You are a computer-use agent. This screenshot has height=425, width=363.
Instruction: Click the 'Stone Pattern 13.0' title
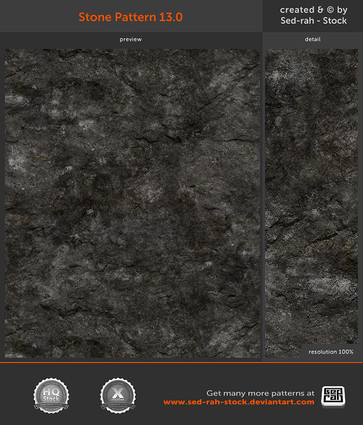(131, 17)
